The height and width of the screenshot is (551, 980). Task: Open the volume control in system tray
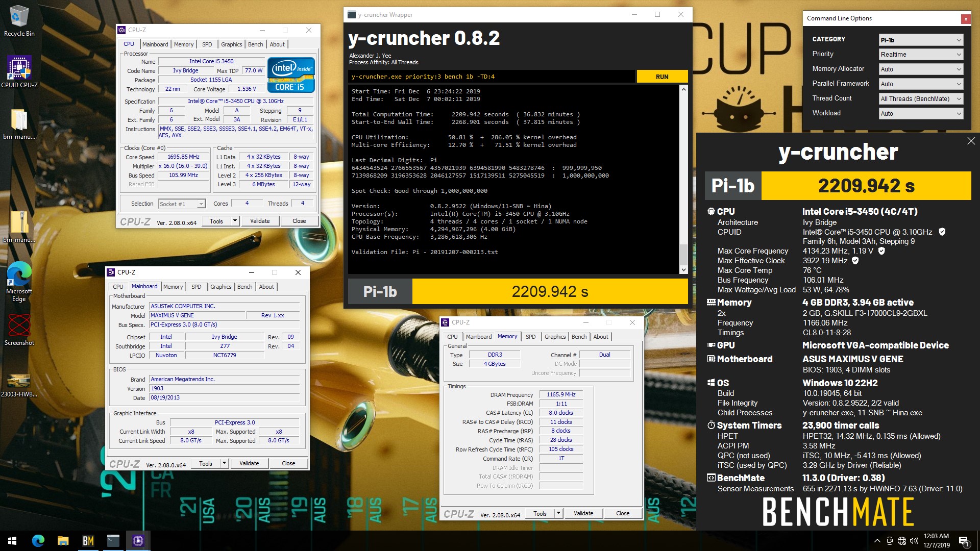pyautogui.click(x=914, y=541)
